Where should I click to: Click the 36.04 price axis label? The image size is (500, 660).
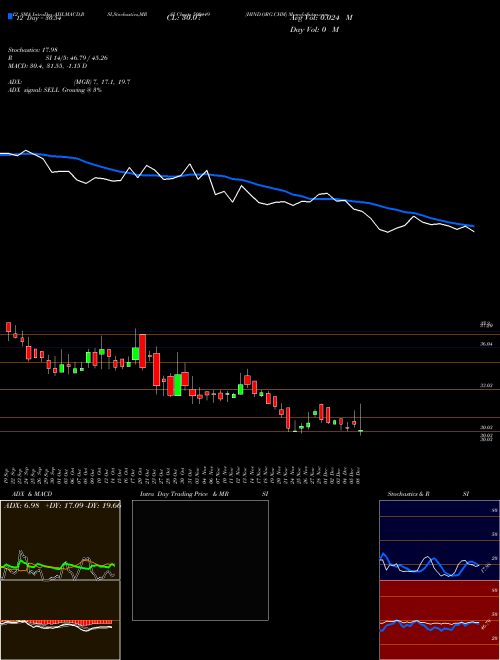(x=487, y=344)
